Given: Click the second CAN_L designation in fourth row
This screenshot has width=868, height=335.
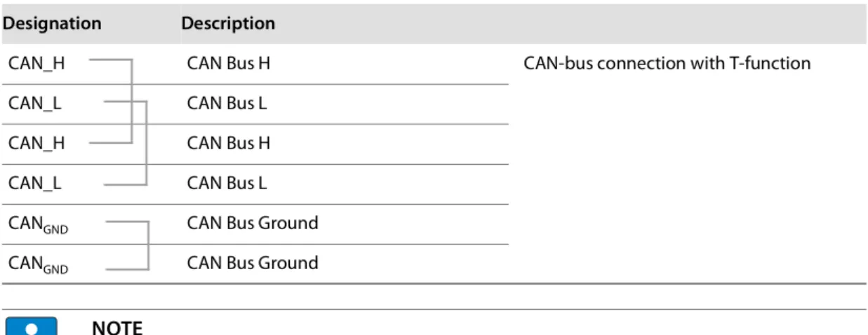Looking at the screenshot, I should click(35, 184).
